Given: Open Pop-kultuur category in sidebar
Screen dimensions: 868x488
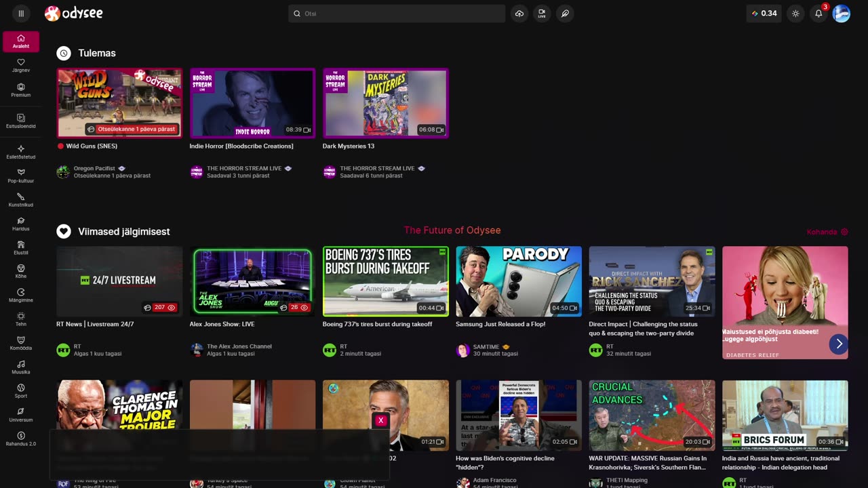Looking at the screenshot, I should tap(21, 176).
